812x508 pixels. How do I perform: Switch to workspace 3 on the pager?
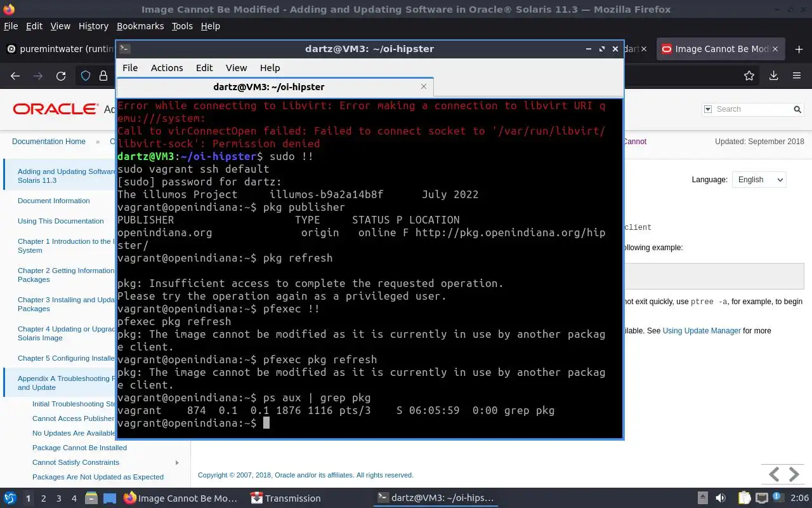59,498
